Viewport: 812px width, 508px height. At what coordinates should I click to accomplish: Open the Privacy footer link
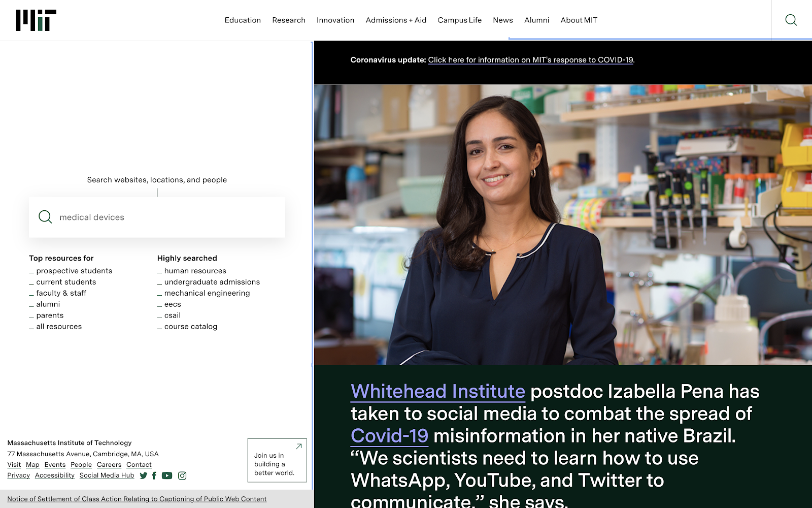click(19, 475)
